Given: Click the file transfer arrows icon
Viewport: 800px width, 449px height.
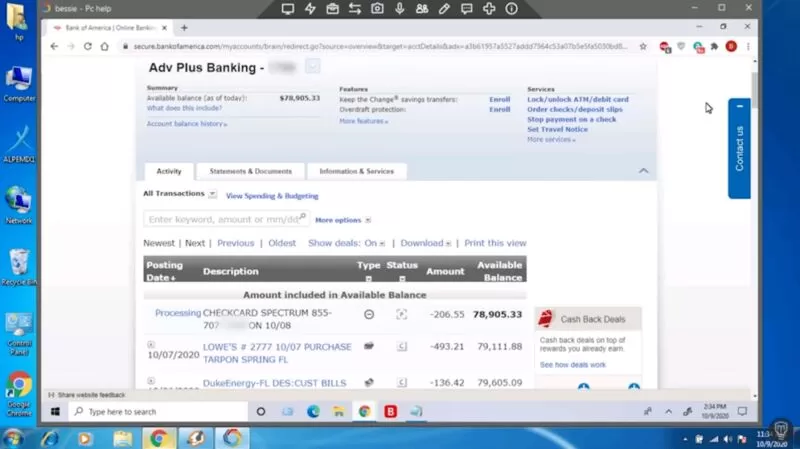Looking at the screenshot, I should pos(355,9).
